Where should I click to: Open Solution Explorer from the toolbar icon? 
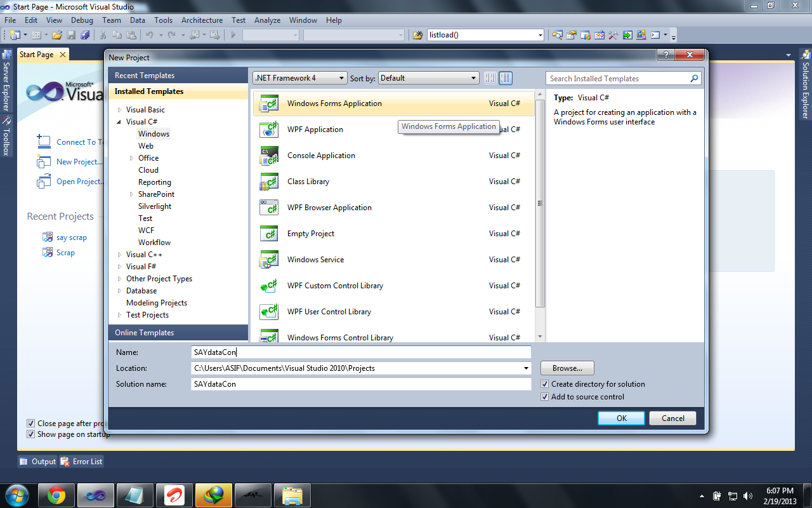click(558, 35)
